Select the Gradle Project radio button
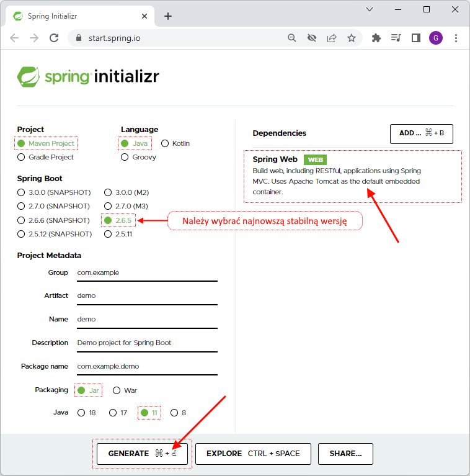The image size is (470, 476). [45, 157]
